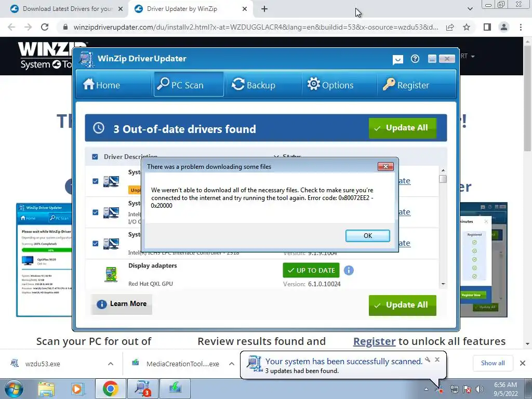Click the Action Center flag tray icon

tap(467, 390)
